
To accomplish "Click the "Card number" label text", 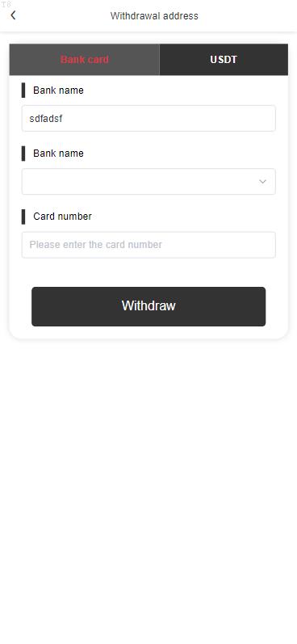I will coord(62,217).
